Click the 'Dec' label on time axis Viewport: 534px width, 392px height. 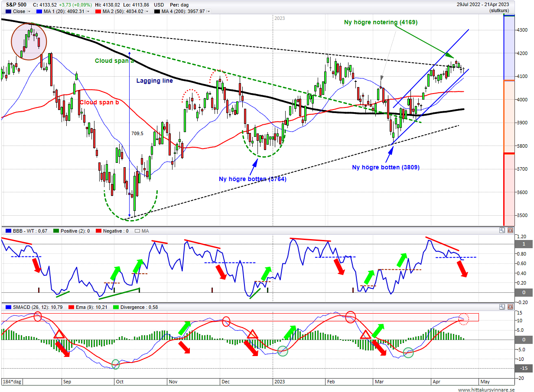pos(225,382)
